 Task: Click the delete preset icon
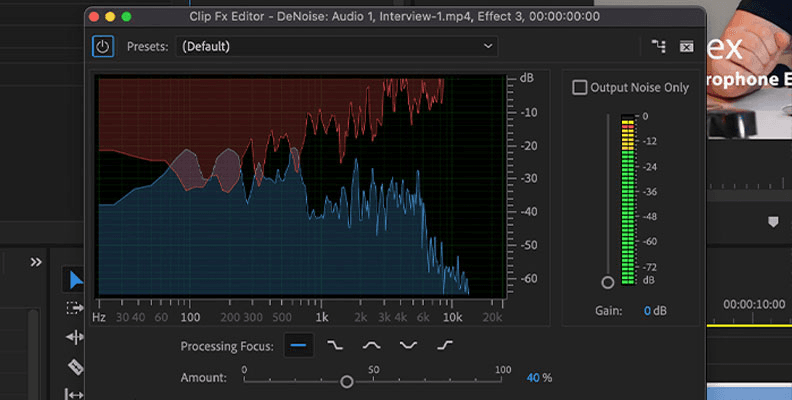[x=686, y=46]
